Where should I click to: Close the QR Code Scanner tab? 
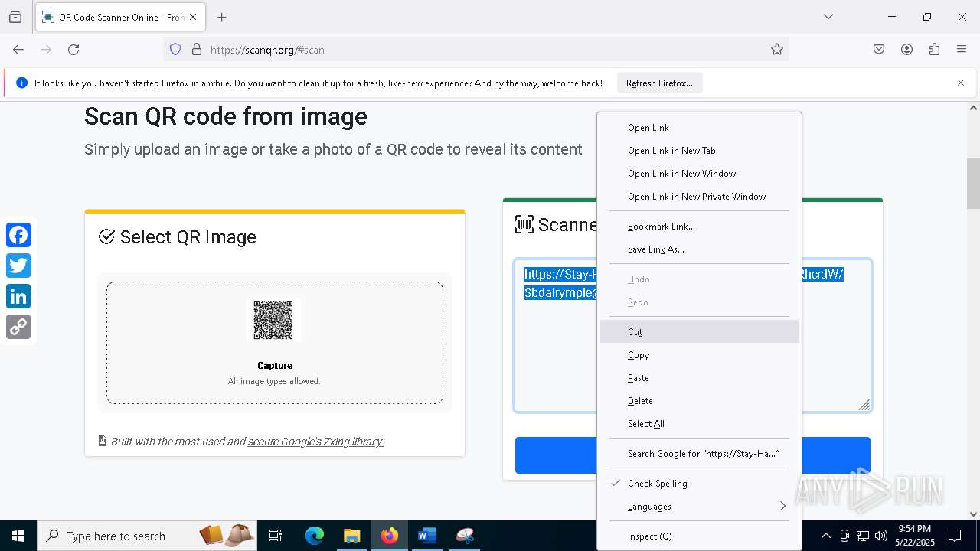pos(193,17)
